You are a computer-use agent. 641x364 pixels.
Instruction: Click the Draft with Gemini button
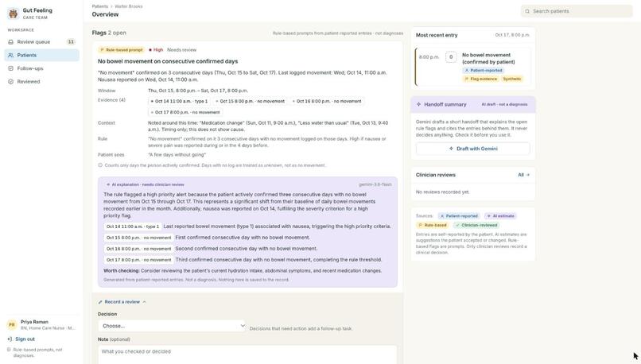point(473,149)
